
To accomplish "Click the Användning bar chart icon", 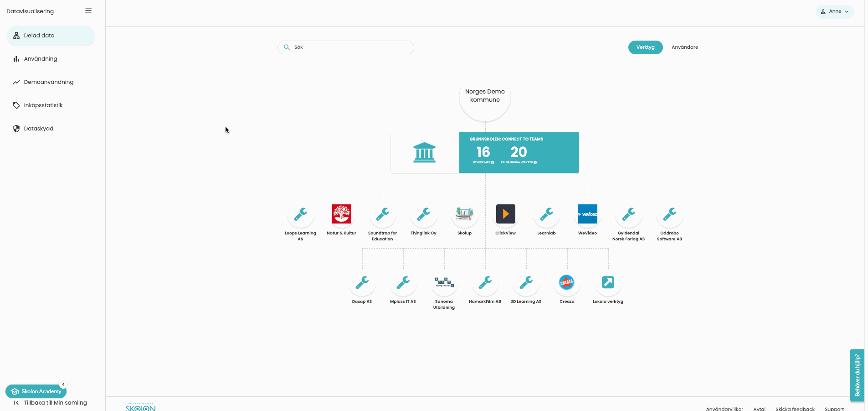I will pyautogui.click(x=16, y=59).
